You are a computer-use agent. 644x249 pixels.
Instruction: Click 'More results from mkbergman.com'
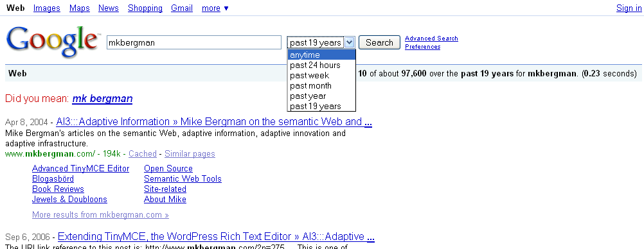[100, 214]
